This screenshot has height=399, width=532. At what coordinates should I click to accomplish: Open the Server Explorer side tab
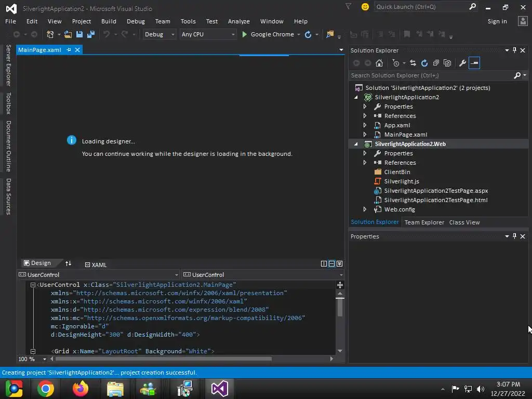point(8,65)
